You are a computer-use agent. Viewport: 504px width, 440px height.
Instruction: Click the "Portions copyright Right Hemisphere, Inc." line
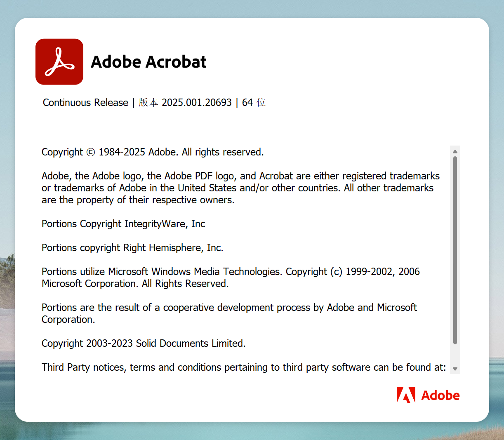click(x=132, y=248)
